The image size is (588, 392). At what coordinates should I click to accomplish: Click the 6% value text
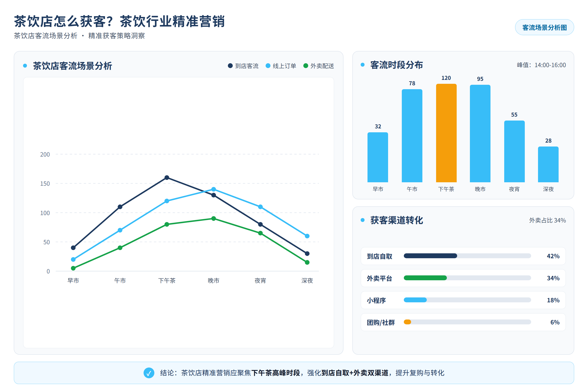point(555,322)
